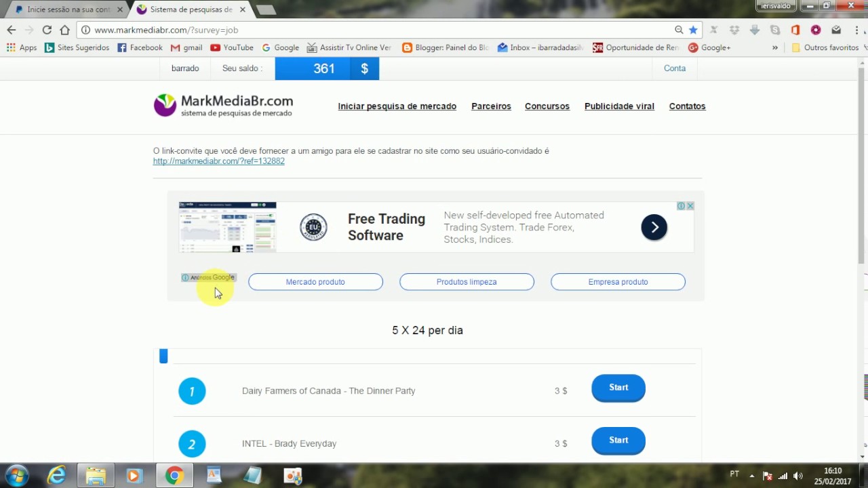Open the YouTube bookmark
Image resolution: width=868 pixels, height=488 pixels.
point(232,47)
